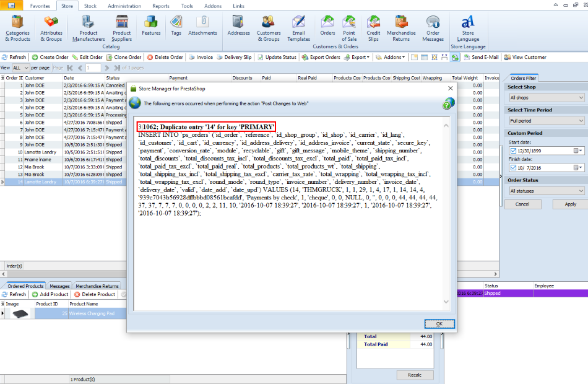Click Delete Order in the toolbar

point(165,57)
